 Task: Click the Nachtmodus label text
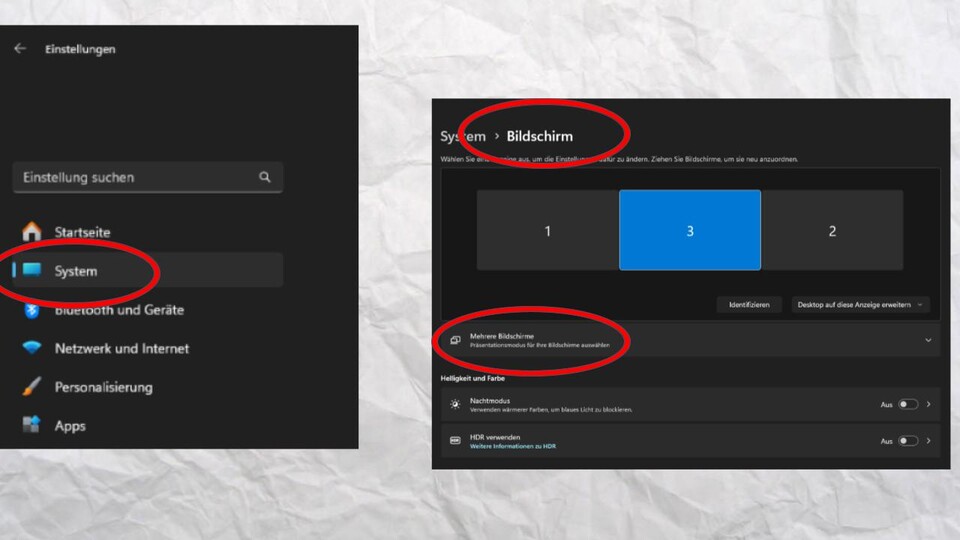pyautogui.click(x=490, y=400)
